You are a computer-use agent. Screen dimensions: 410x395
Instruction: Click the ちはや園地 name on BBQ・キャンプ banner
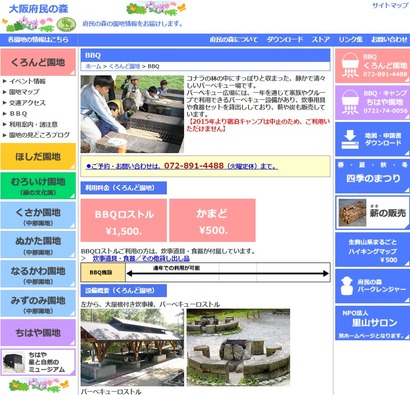[x=385, y=102]
